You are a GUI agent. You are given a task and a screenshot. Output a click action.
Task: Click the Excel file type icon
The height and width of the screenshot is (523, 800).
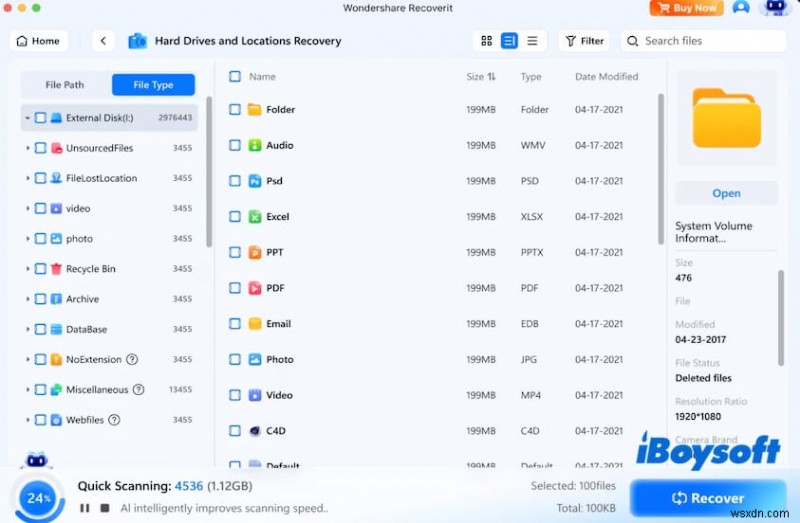point(255,217)
